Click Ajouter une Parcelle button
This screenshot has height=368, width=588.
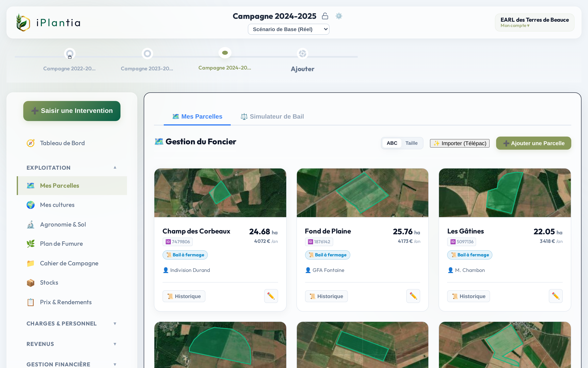tap(533, 143)
